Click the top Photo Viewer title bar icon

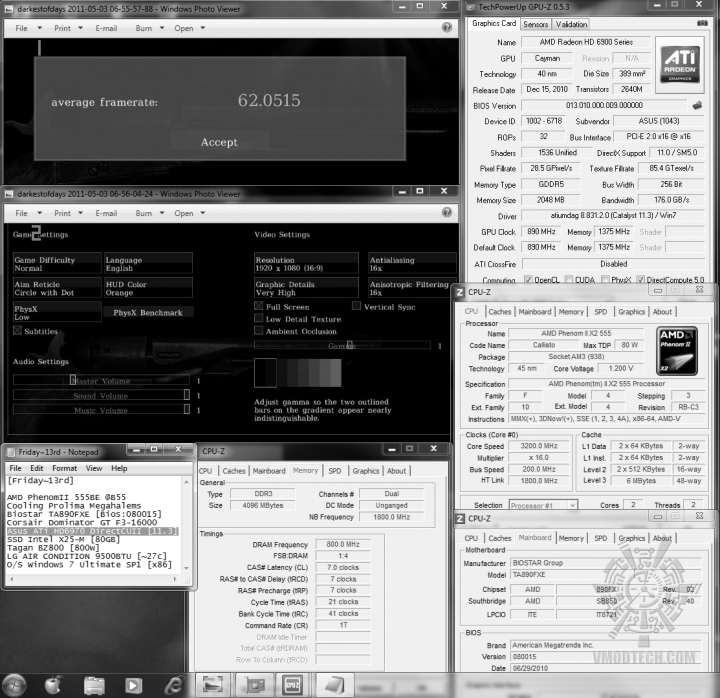click(9, 9)
